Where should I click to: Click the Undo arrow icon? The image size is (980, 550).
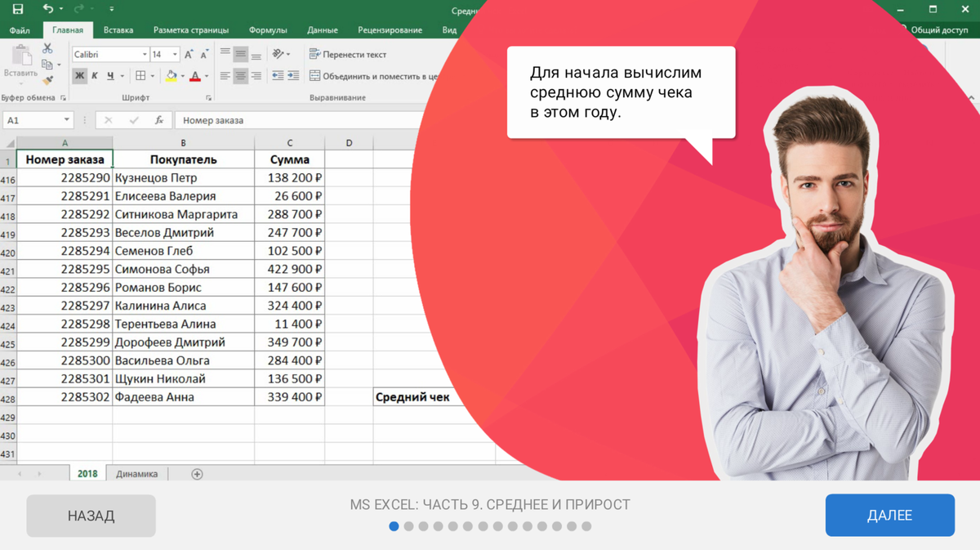(x=47, y=9)
